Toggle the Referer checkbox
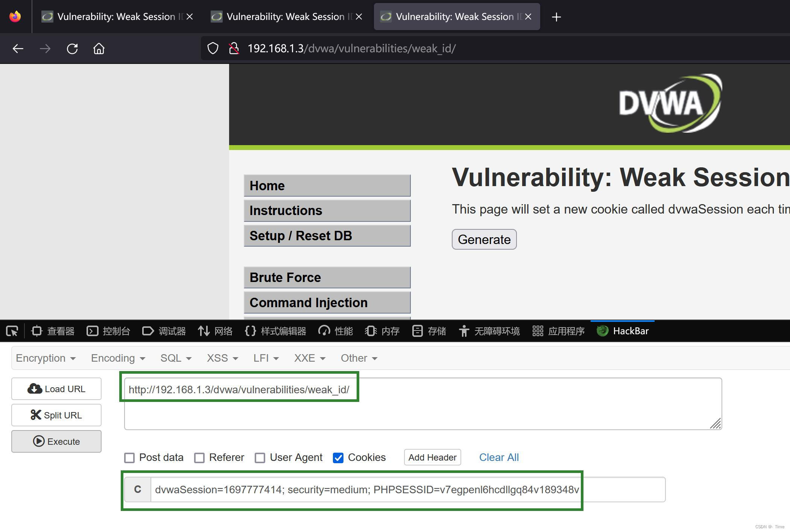790x532 pixels. click(x=199, y=458)
